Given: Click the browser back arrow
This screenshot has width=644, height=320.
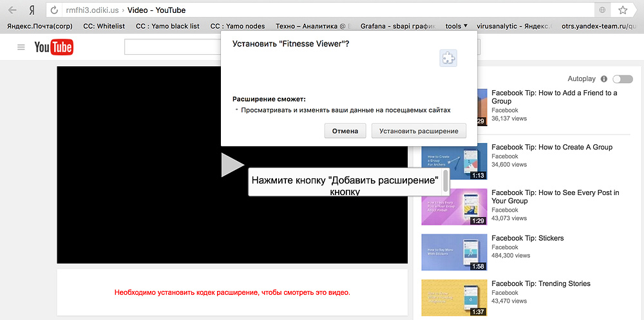Looking at the screenshot, I should pyautogui.click(x=12, y=10).
